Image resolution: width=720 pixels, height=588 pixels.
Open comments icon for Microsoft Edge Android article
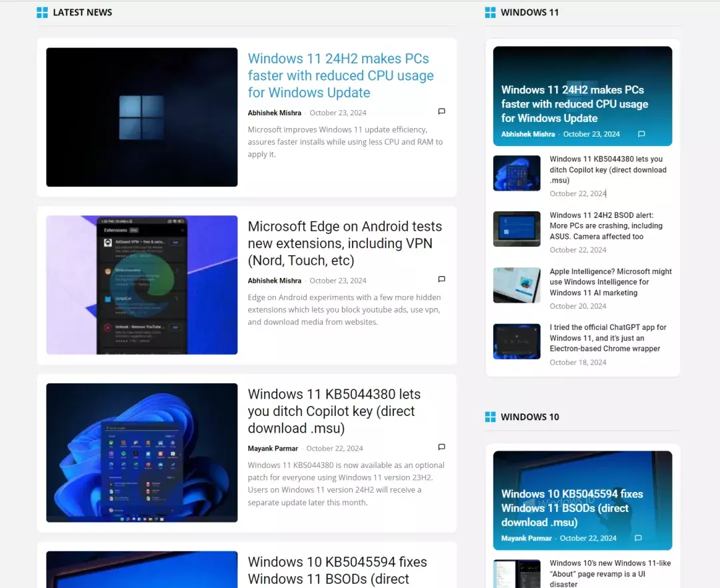[441, 279]
